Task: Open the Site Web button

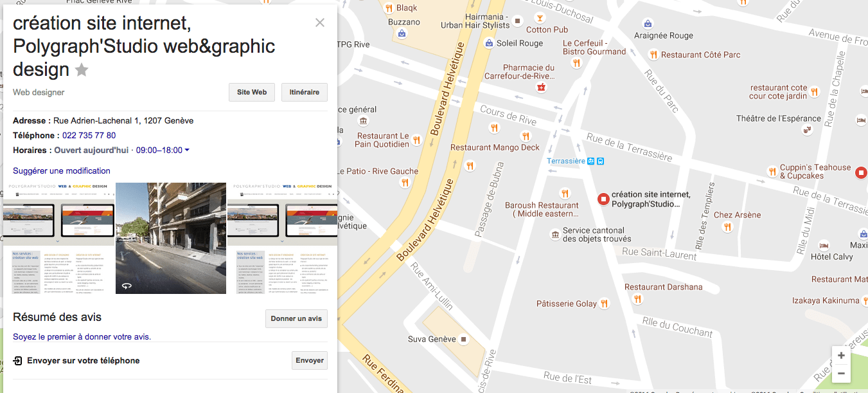Action: (252, 92)
